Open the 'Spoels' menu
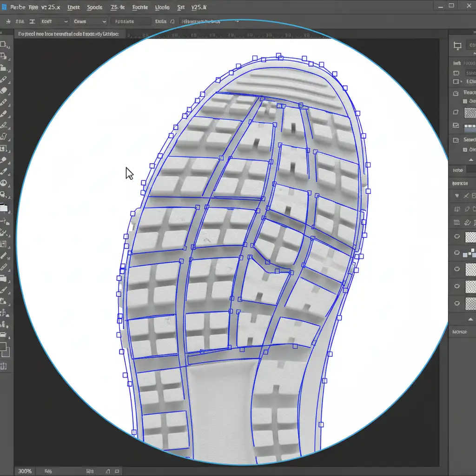This screenshot has width=476, height=476. tap(94, 7)
